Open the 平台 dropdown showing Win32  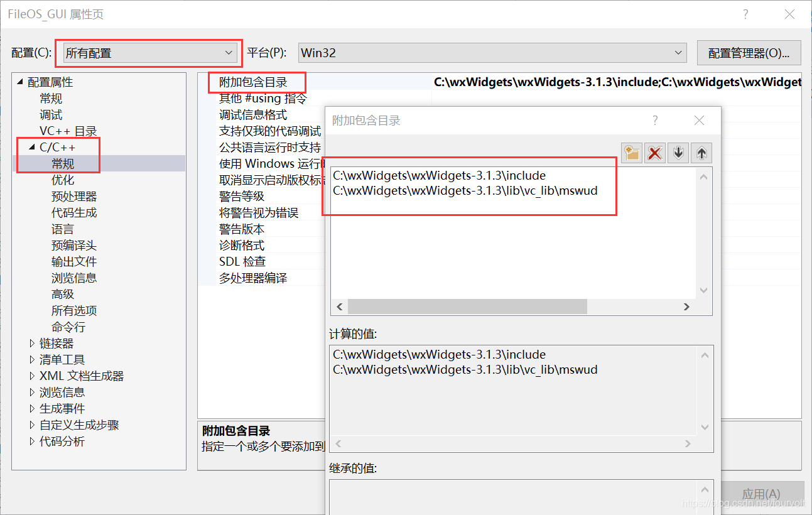coord(492,53)
